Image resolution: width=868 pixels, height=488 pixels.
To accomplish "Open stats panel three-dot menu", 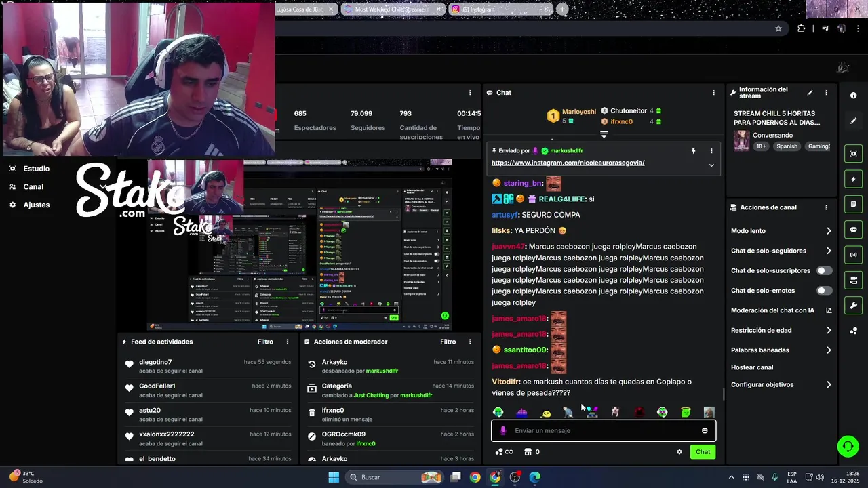I will [x=470, y=93].
